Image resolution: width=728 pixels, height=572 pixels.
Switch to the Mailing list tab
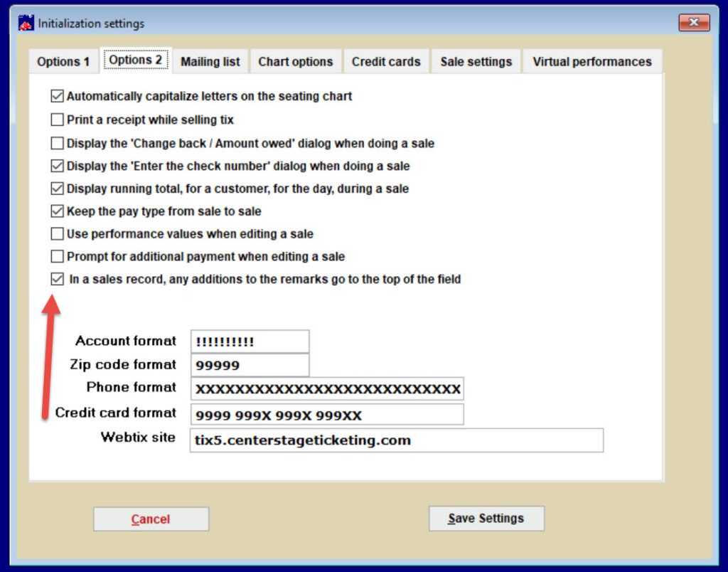coord(210,61)
